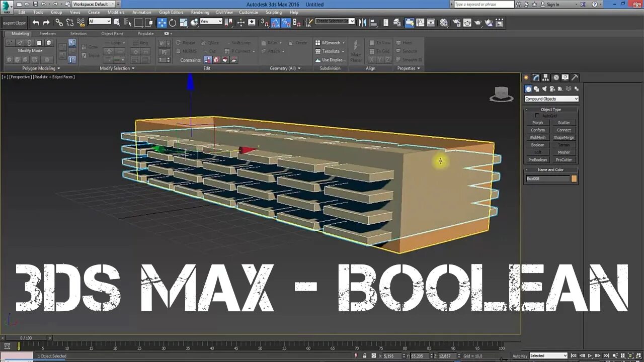Toggle Use Displacement in Subdivision panel

(330, 60)
